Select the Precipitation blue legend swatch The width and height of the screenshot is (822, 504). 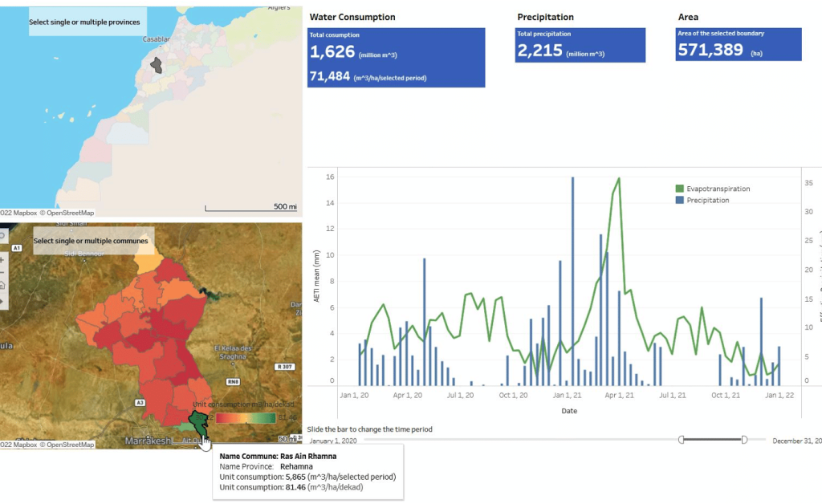679,200
